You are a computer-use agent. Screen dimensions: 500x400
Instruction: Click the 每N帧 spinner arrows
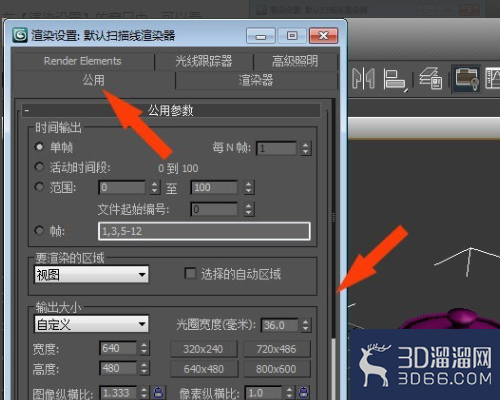click(306, 148)
